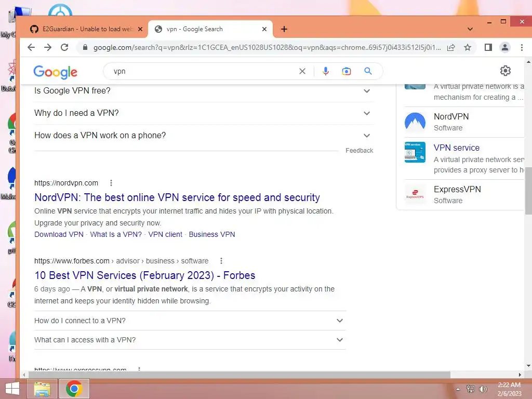The image size is (532, 399).
Task: Click the Chrome taskbar icon
Action: [x=74, y=389]
